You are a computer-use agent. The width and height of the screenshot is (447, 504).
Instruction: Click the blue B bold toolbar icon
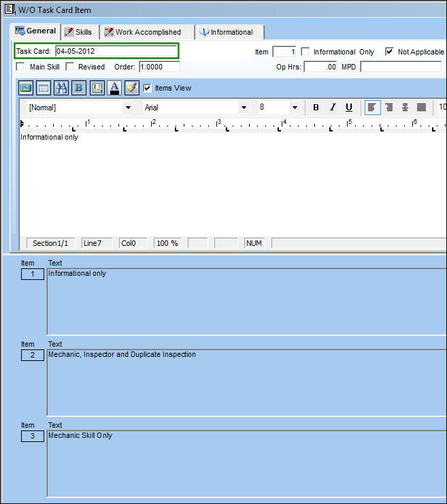(79, 88)
